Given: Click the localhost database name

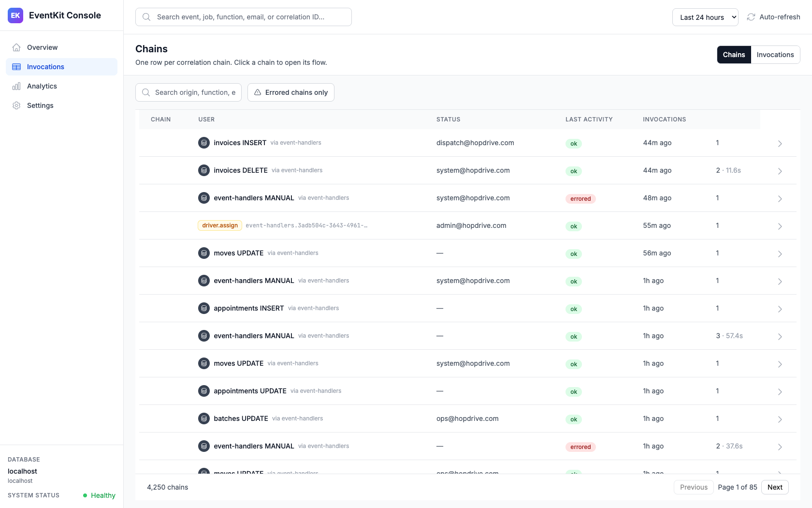Looking at the screenshot, I should click(22, 471).
